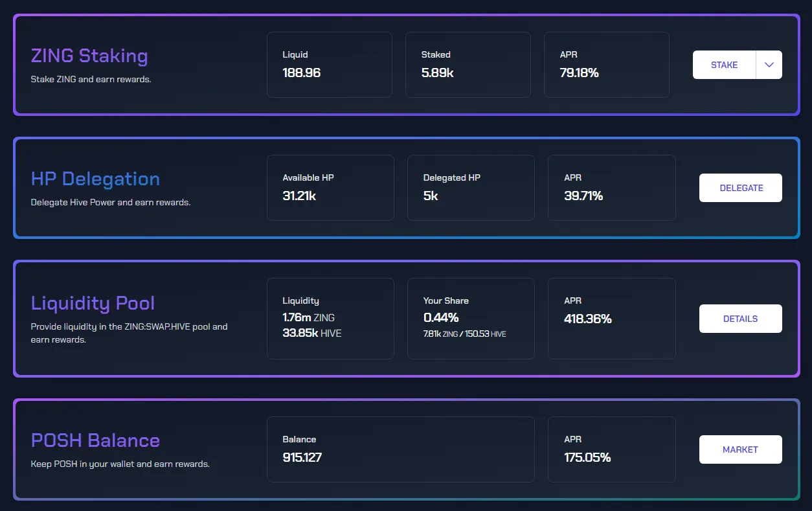Click the Delegated HP value 5k
Viewport: 812px width, 511px height.
click(431, 196)
